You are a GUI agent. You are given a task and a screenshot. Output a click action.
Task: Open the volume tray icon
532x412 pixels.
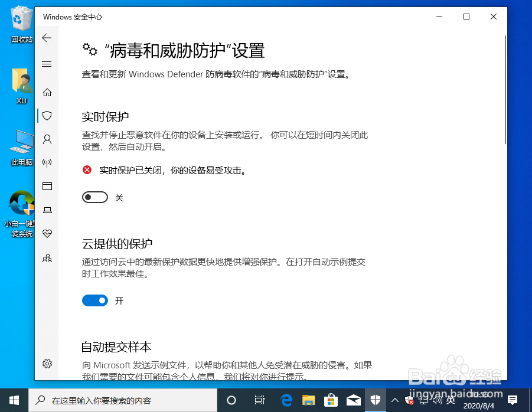tap(438, 400)
